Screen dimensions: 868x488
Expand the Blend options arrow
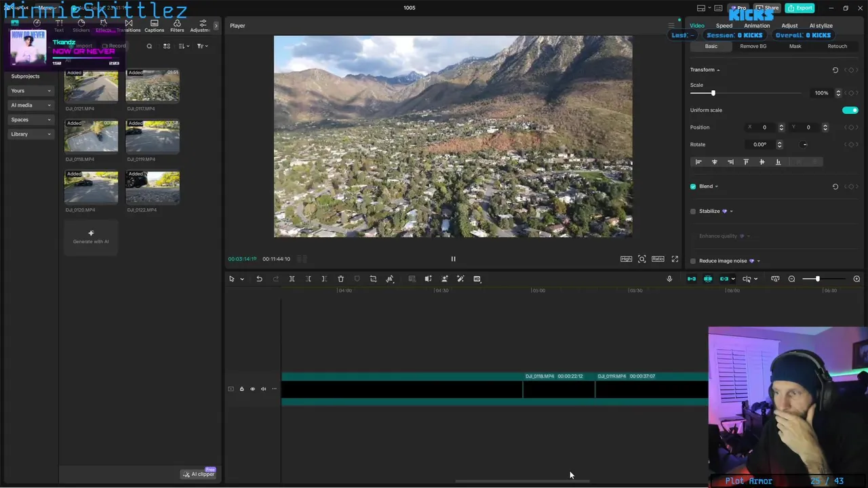tap(716, 186)
